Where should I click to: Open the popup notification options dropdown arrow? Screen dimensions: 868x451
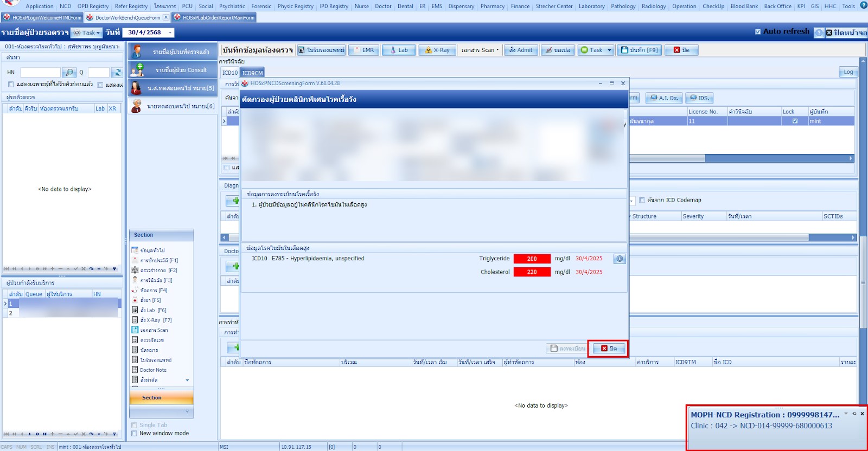point(846,414)
